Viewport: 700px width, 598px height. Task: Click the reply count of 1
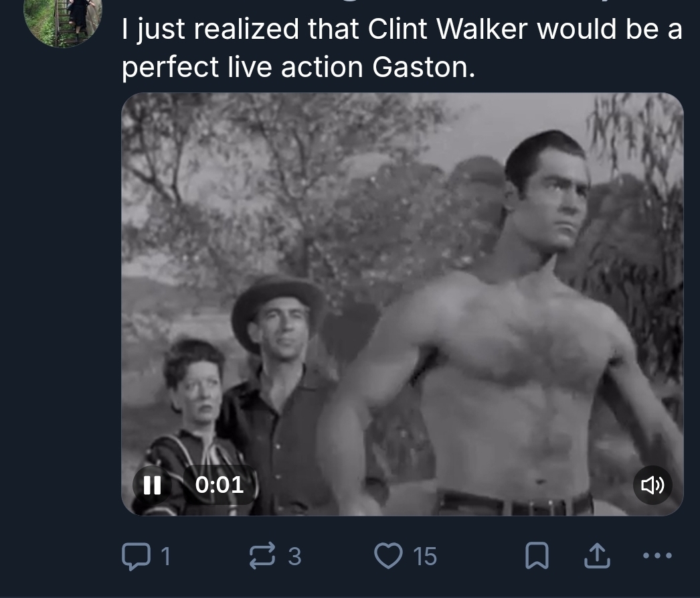(x=165, y=556)
